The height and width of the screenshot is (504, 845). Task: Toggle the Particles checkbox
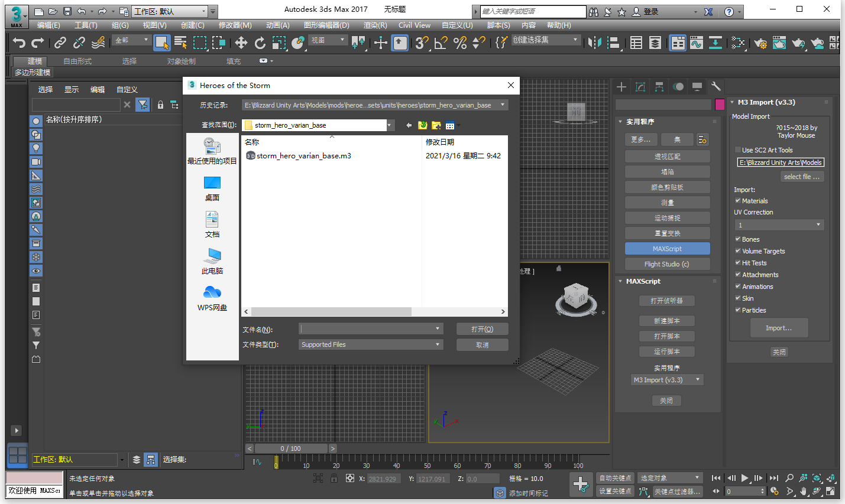[x=737, y=310]
